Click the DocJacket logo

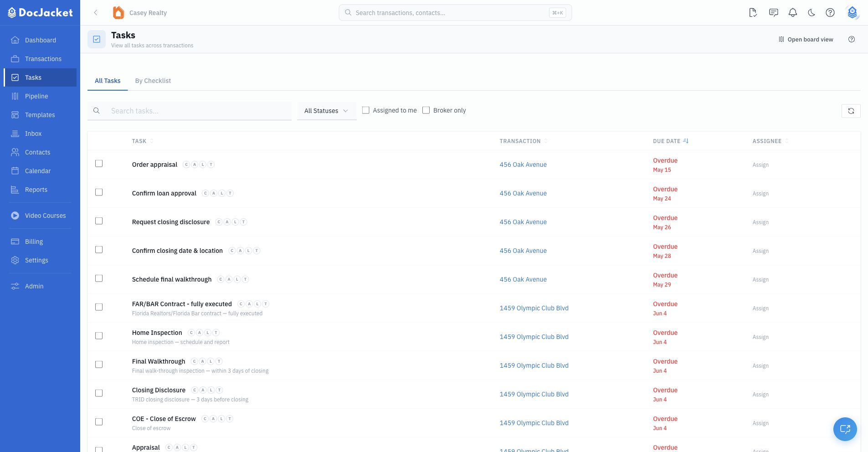click(40, 13)
